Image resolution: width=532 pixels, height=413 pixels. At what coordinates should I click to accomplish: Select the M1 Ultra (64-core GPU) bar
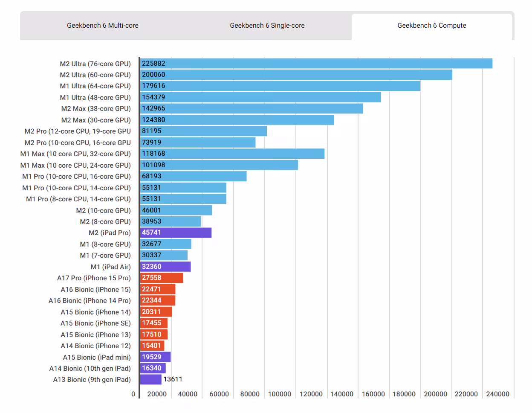tap(280, 86)
